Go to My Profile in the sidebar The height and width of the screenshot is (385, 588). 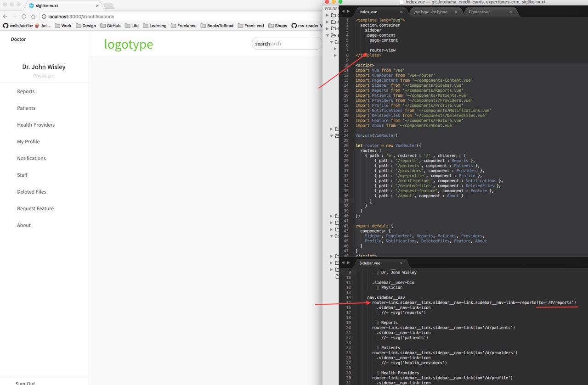[28, 141]
